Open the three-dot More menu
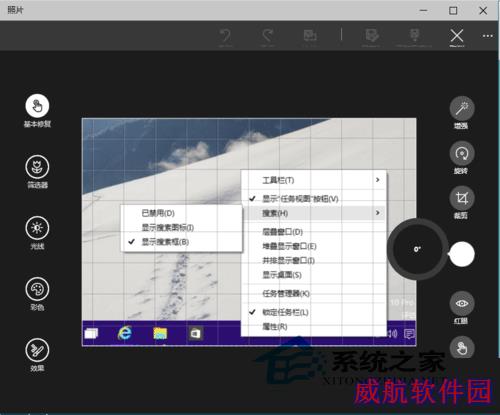Image resolution: width=500 pixels, height=415 pixels. click(488, 36)
